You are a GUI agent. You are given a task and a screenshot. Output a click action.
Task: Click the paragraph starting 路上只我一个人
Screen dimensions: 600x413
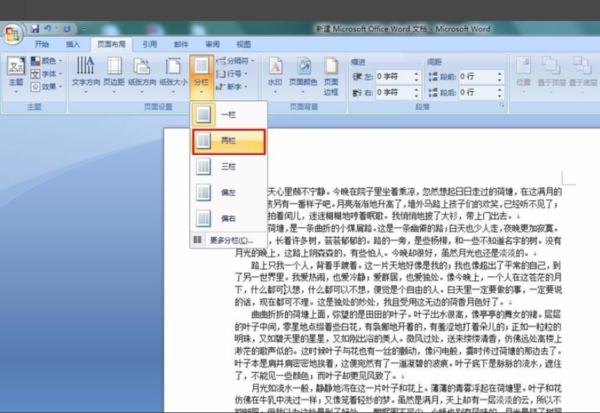tap(398, 284)
